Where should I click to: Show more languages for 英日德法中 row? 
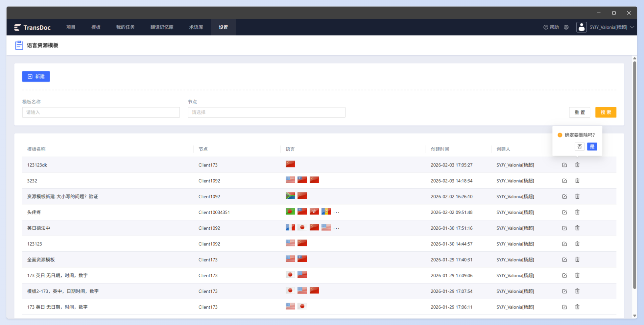pyautogui.click(x=336, y=228)
